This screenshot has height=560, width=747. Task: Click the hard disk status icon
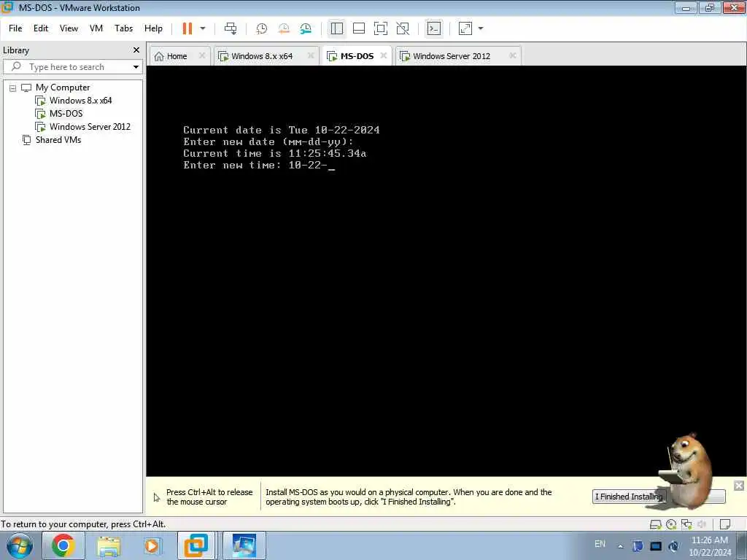(x=656, y=524)
